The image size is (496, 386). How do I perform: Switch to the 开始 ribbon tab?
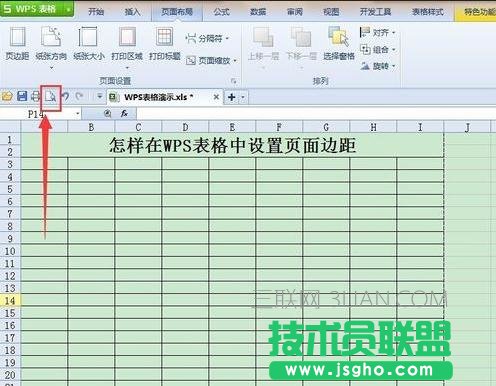[x=96, y=12]
